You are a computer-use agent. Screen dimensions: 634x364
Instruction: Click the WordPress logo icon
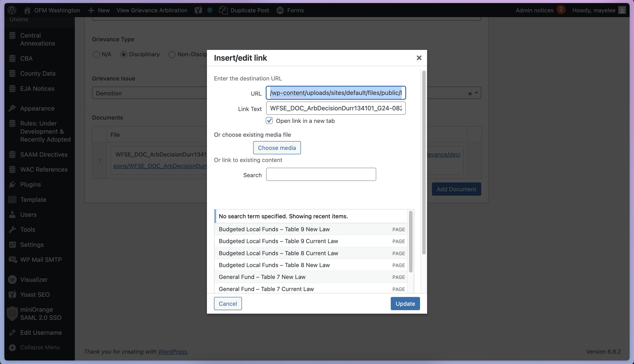[12, 10]
